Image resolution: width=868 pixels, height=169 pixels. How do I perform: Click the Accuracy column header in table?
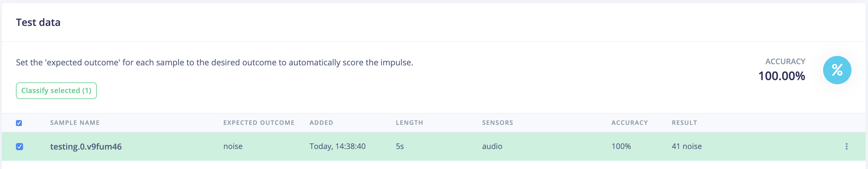[629, 123]
